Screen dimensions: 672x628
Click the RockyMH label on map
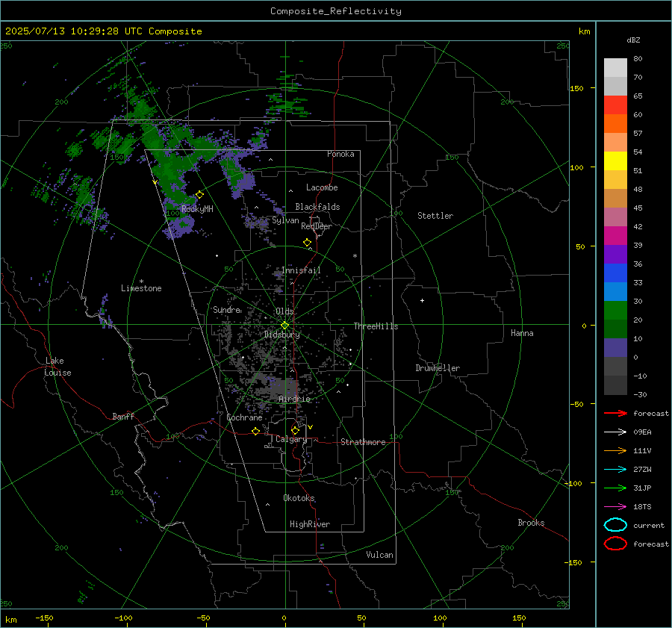pyautogui.click(x=197, y=209)
